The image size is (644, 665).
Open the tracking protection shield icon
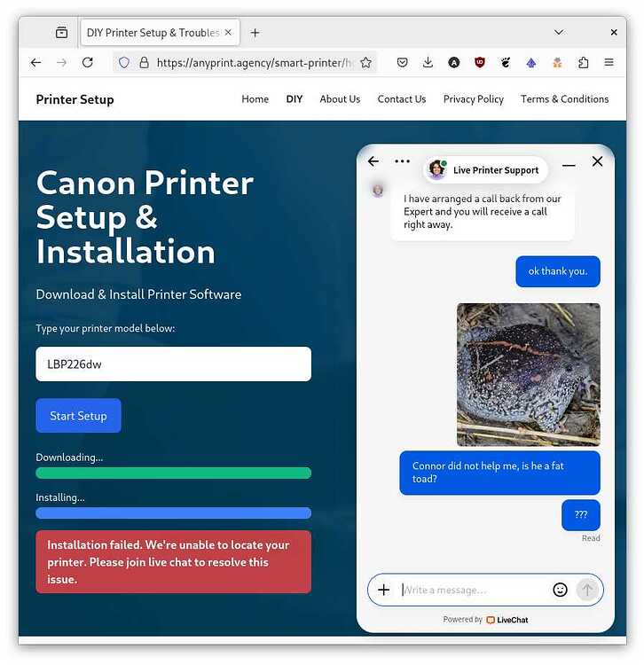[124, 63]
